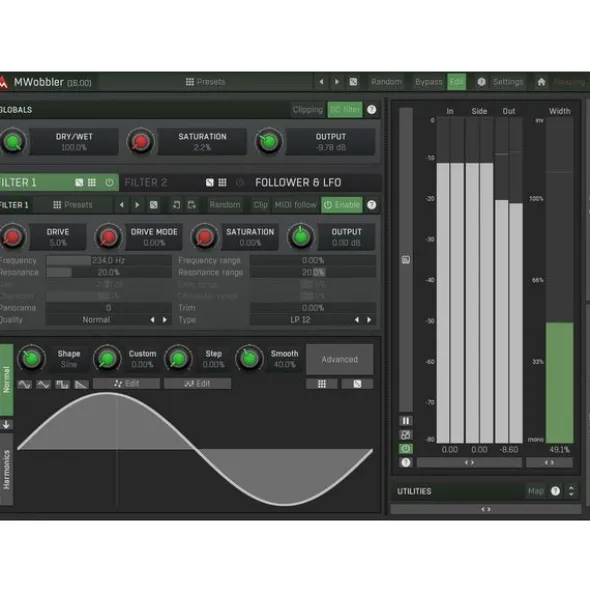The image size is (590, 591).
Task: Open Globals help question mark
Action: [x=372, y=110]
